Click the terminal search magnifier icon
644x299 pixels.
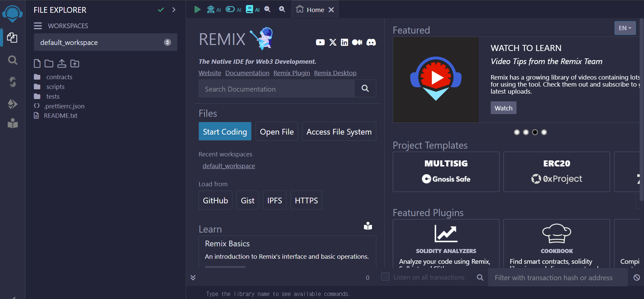point(480,278)
